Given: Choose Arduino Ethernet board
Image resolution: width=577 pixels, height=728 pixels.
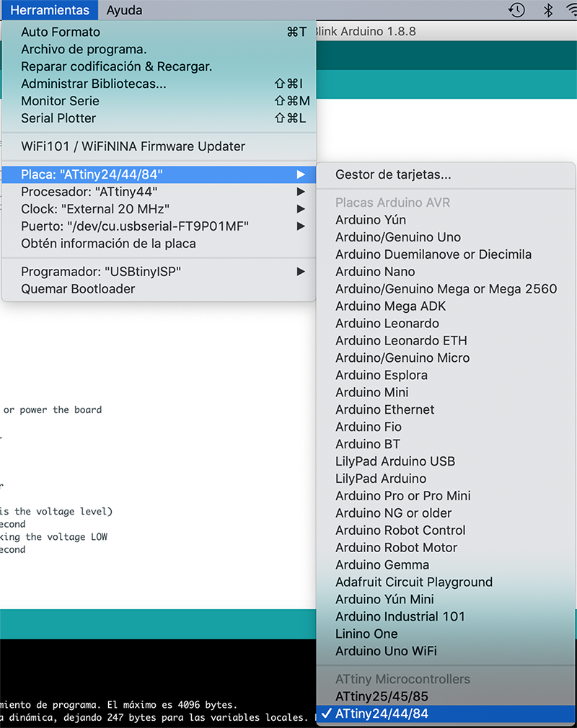Looking at the screenshot, I should coord(446,409).
